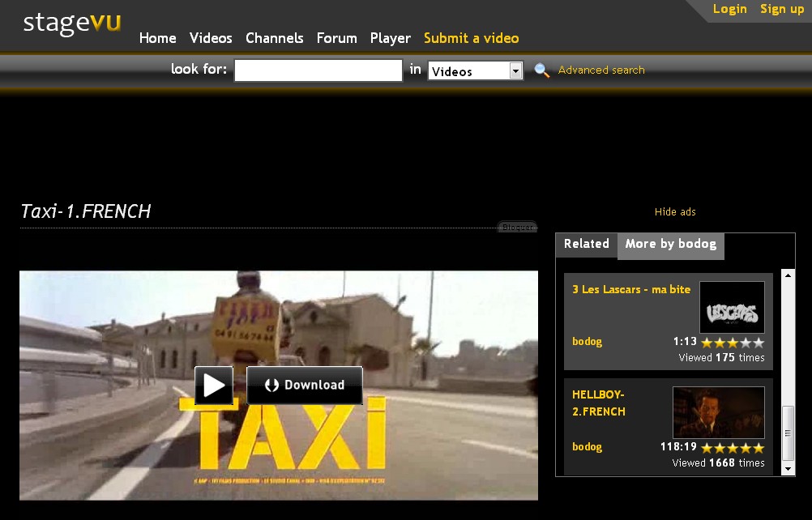This screenshot has width=812, height=520.
Task: Click Submit a video link
Action: pyautogui.click(x=472, y=38)
